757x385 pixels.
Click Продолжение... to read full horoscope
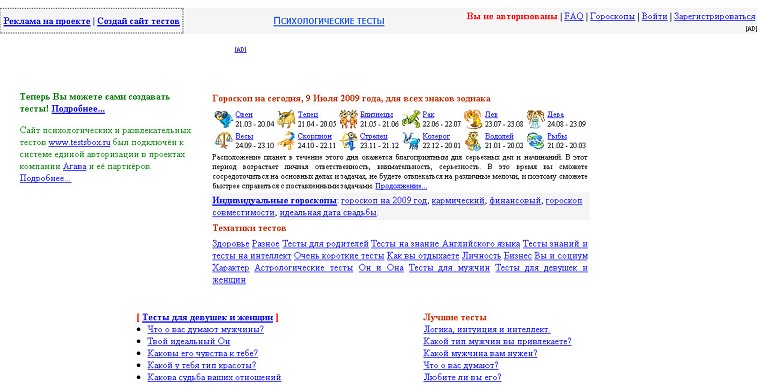[x=401, y=186]
